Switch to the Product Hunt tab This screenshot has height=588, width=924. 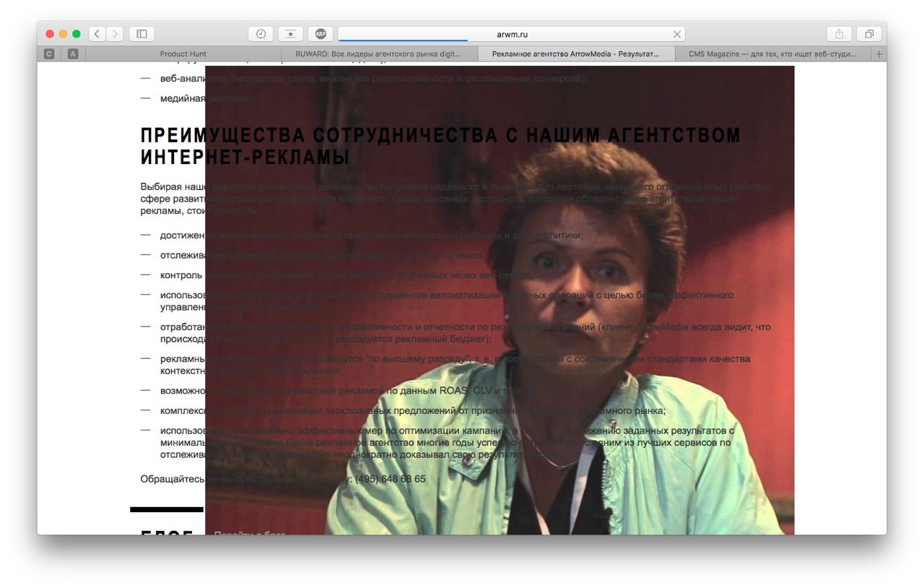coord(183,54)
